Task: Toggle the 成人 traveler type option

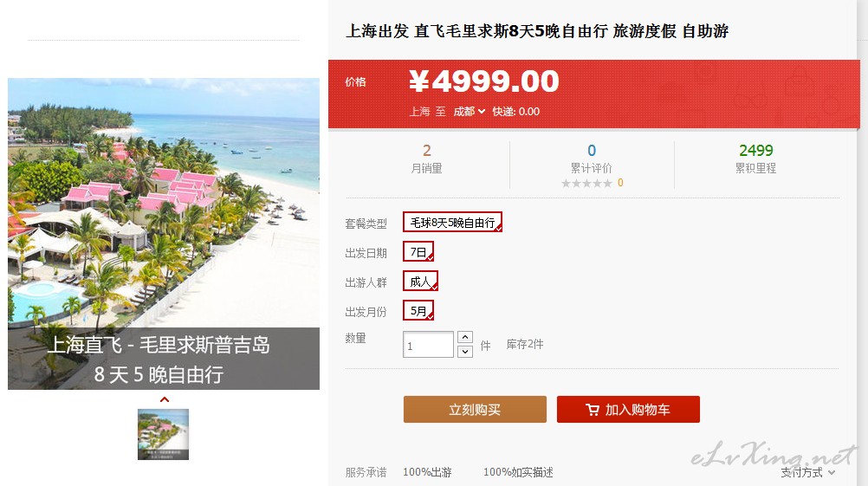Action: pos(421,282)
